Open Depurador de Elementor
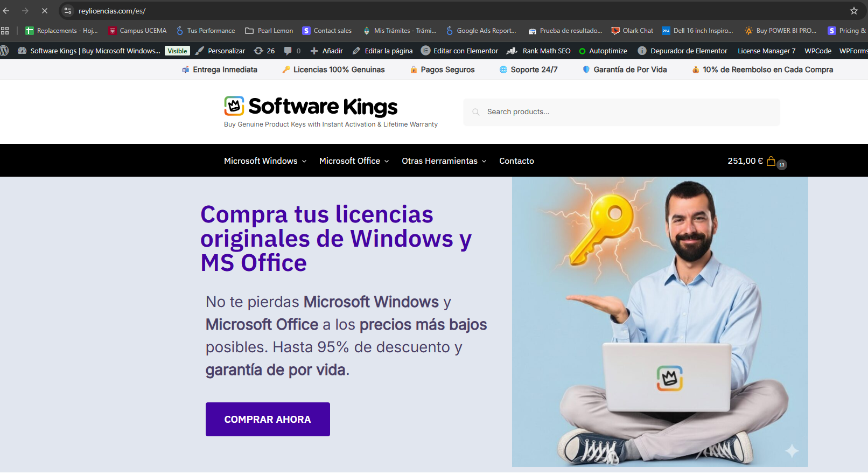This screenshot has width=868, height=474. [x=683, y=51]
